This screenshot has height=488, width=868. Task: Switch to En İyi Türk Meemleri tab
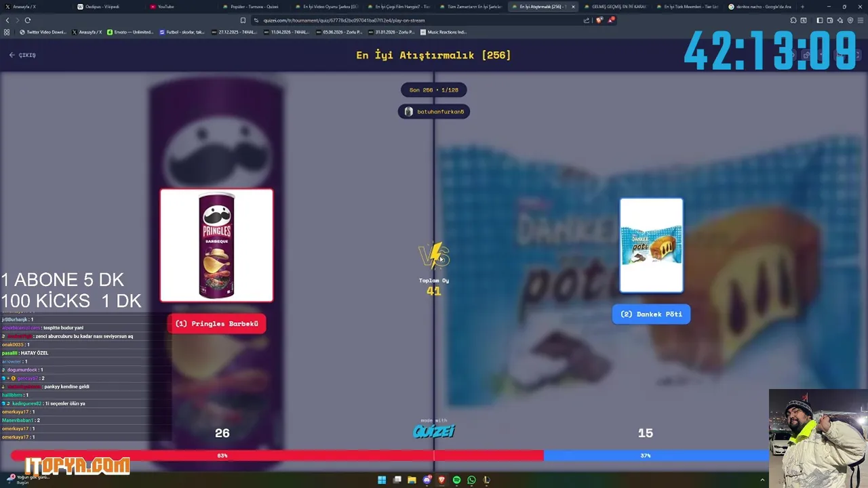click(687, 7)
